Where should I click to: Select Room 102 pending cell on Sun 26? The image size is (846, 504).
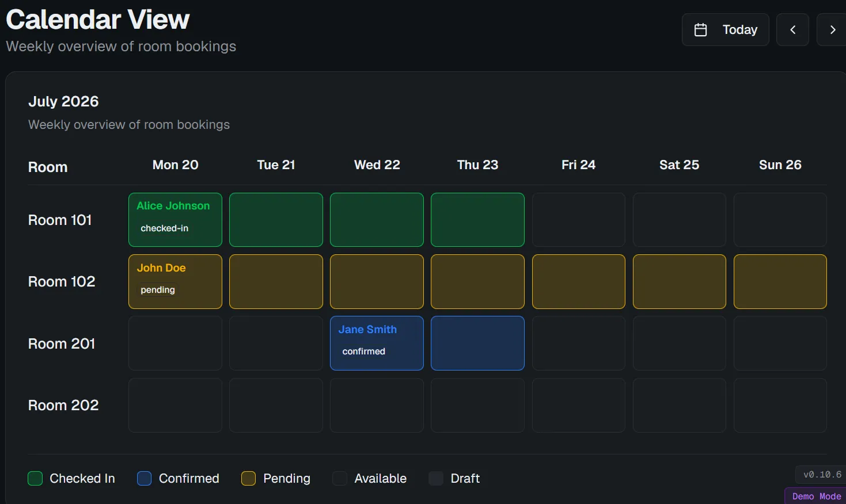[x=780, y=281]
